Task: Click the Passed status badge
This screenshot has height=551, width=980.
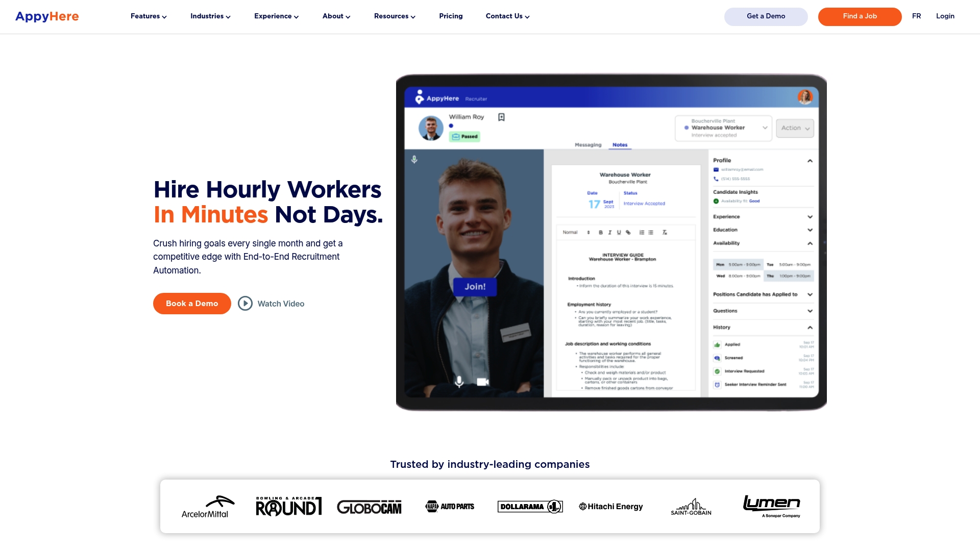Action: (x=464, y=137)
